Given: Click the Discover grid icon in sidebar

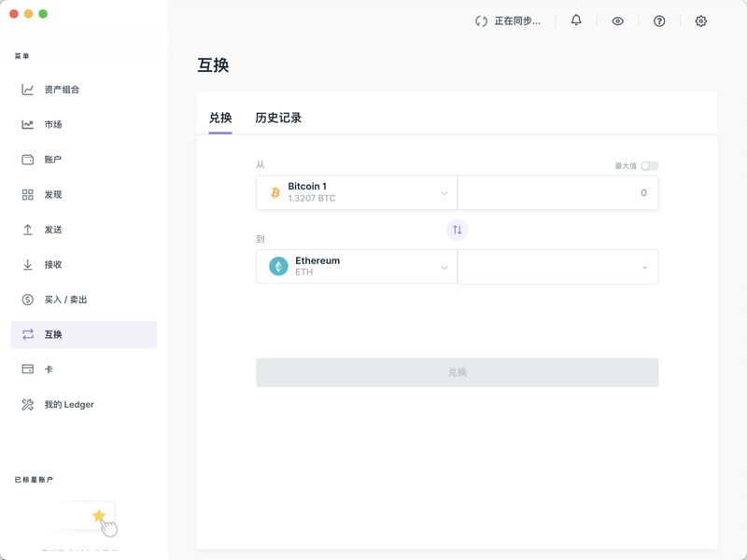Looking at the screenshot, I should 28,195.
